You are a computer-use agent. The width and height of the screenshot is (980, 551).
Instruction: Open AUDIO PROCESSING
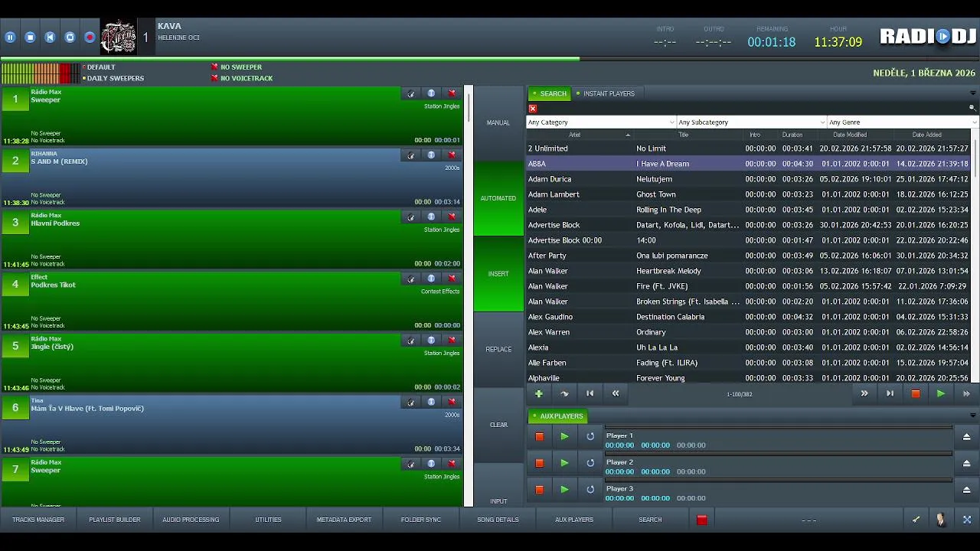point(191,520)
